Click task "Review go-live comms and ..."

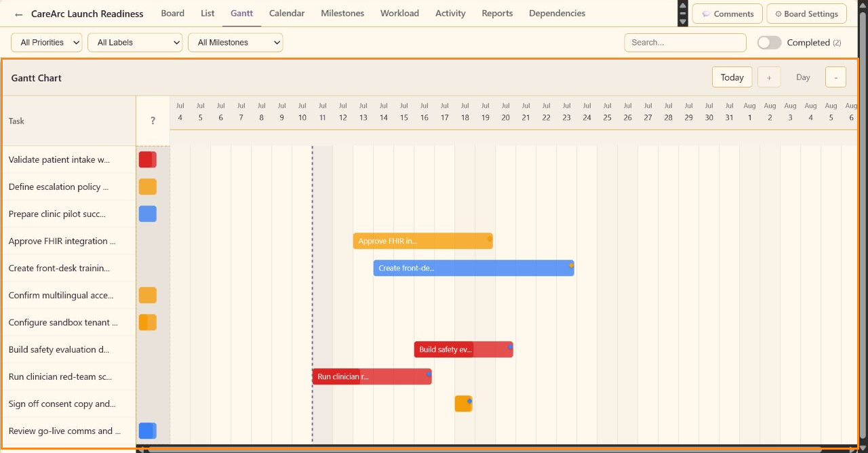point(64,431)
